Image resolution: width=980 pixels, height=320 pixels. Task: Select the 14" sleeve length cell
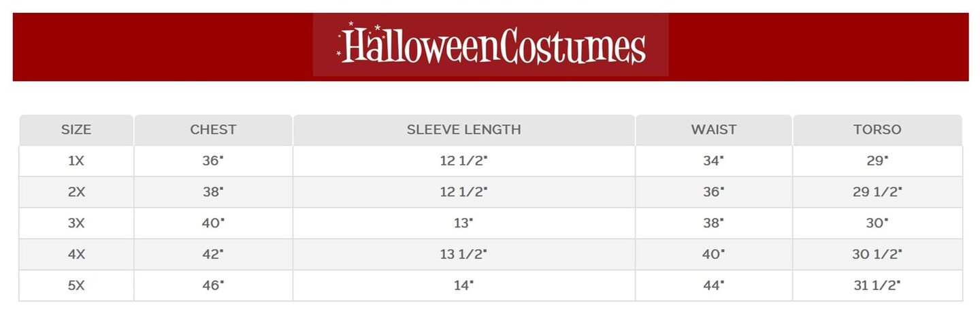pos(463,286)
